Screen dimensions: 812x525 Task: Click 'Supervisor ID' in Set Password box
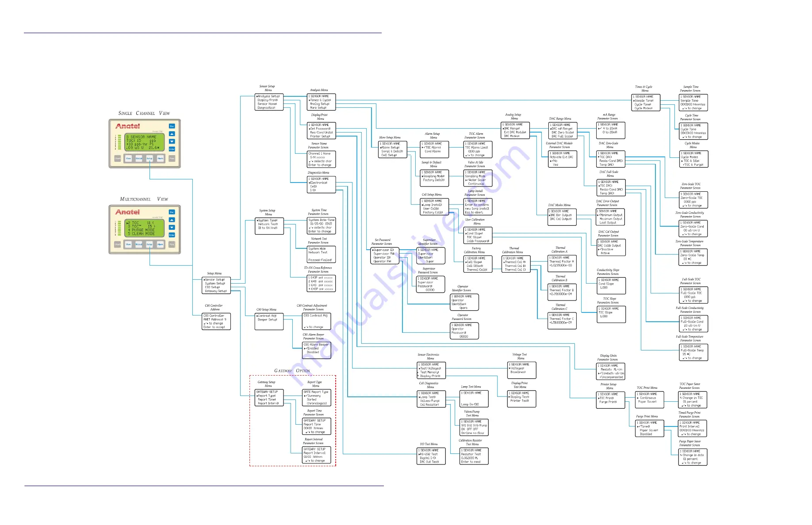[x=383, y=250]
